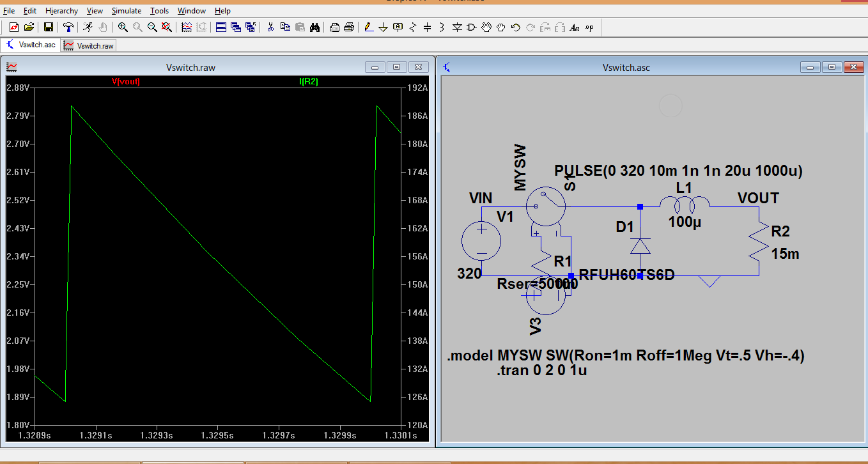Open the Edit menu

tap(30, 11)
